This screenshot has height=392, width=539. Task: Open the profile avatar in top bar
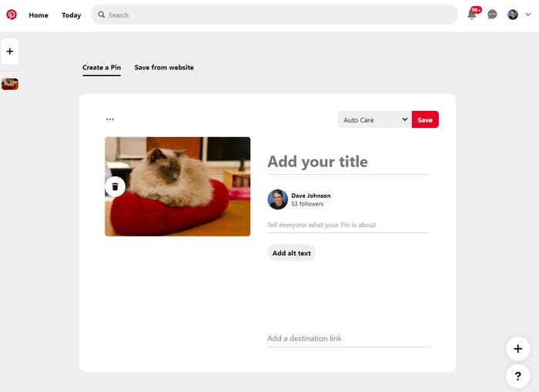click(x=513, y=15)
